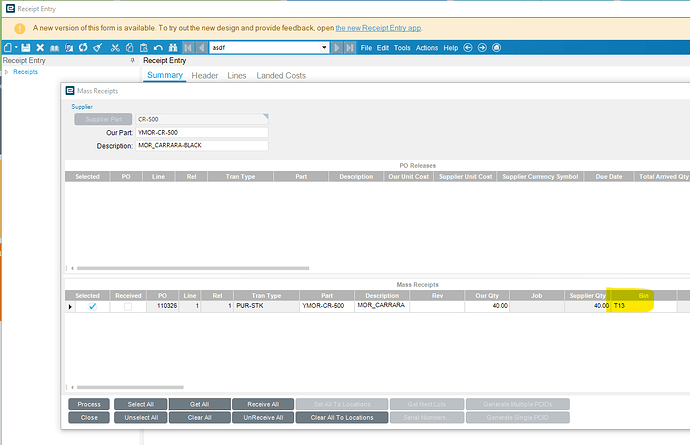Click the Cut scissors icon

[x=115, y=48]
